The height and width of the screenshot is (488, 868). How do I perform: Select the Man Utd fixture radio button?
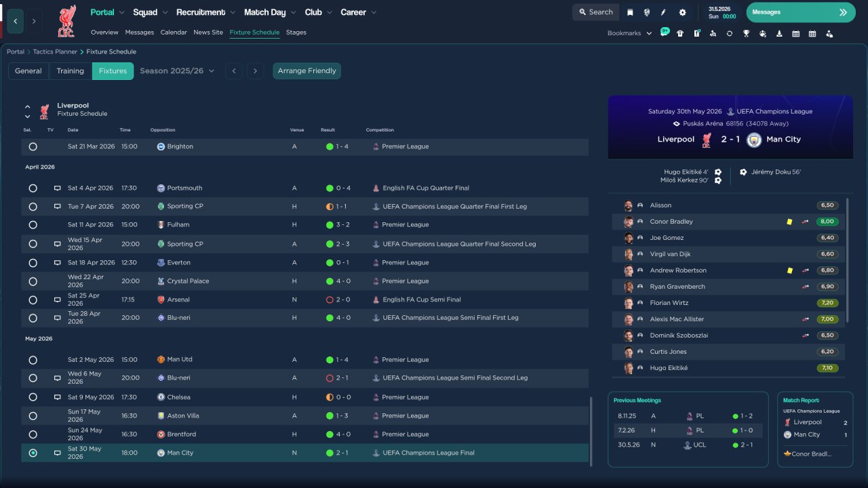tap(33, 360)
